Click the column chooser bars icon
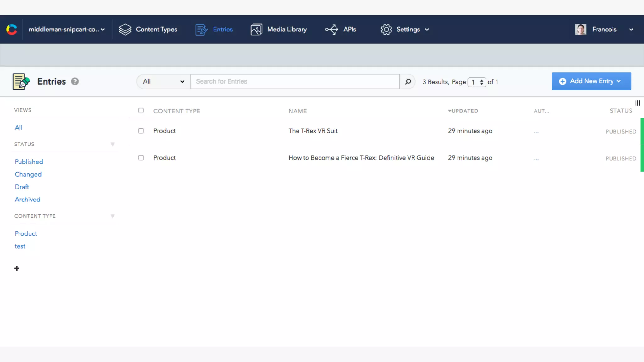Image resolution: width=644 pixels, height=362 pixels. 637,103
